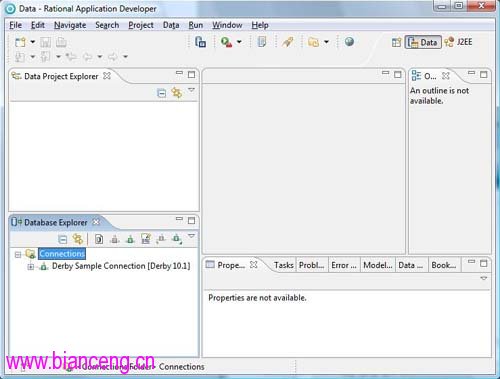500x379 pixels.
Task: Open the Navigate menu
Action: (70, 25)
